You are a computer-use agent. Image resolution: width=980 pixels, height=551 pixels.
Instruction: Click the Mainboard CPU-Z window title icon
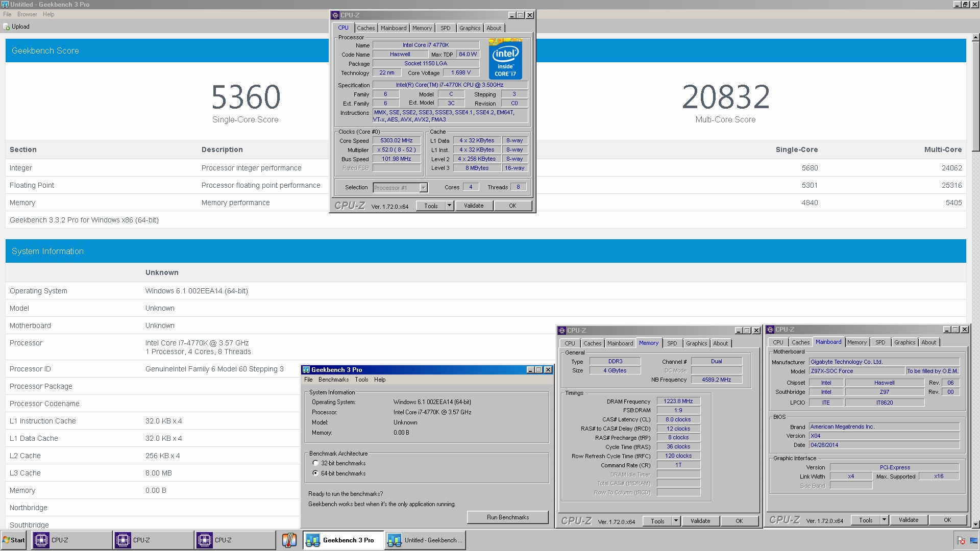pyautogui.click(x=770, y=330)
